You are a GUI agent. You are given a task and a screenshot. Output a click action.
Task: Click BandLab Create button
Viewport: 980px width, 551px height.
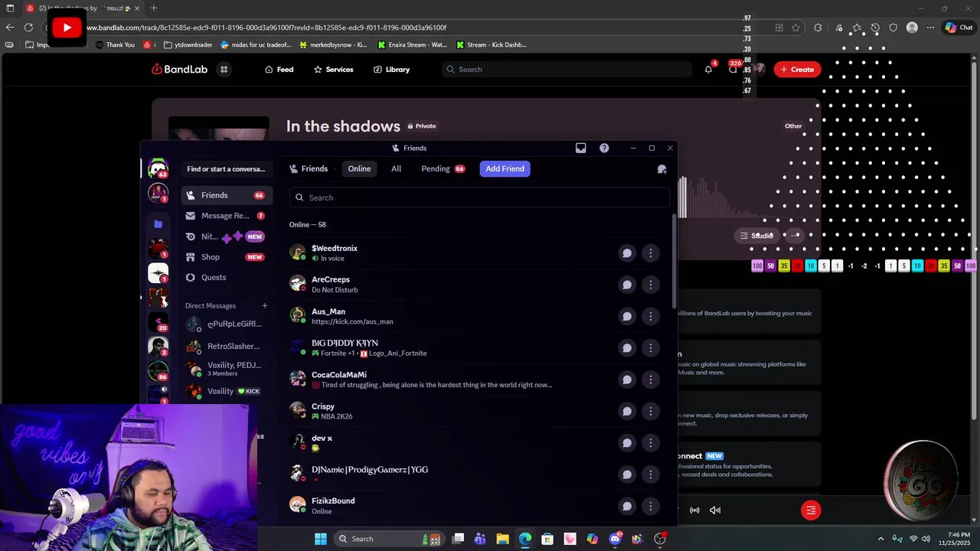[x=797, y=70]
